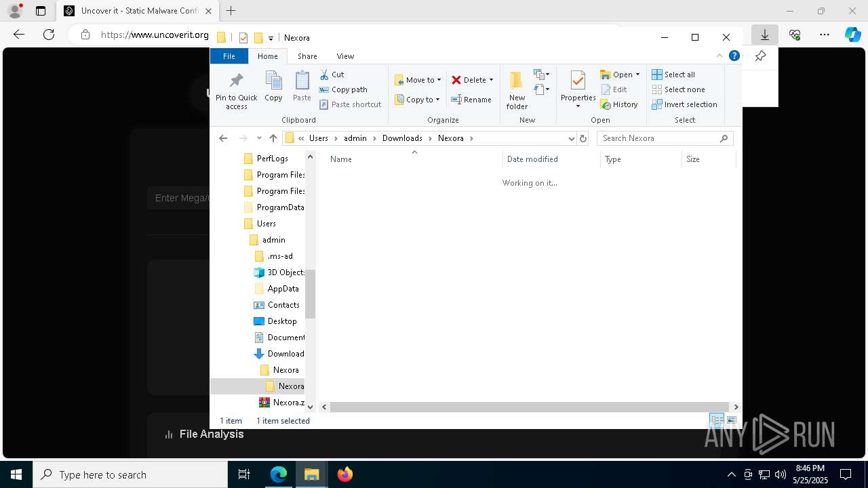Collapse the ribbon with chevron
The width and height of the screenshot is (868, 488).
(x=719, y=56)
